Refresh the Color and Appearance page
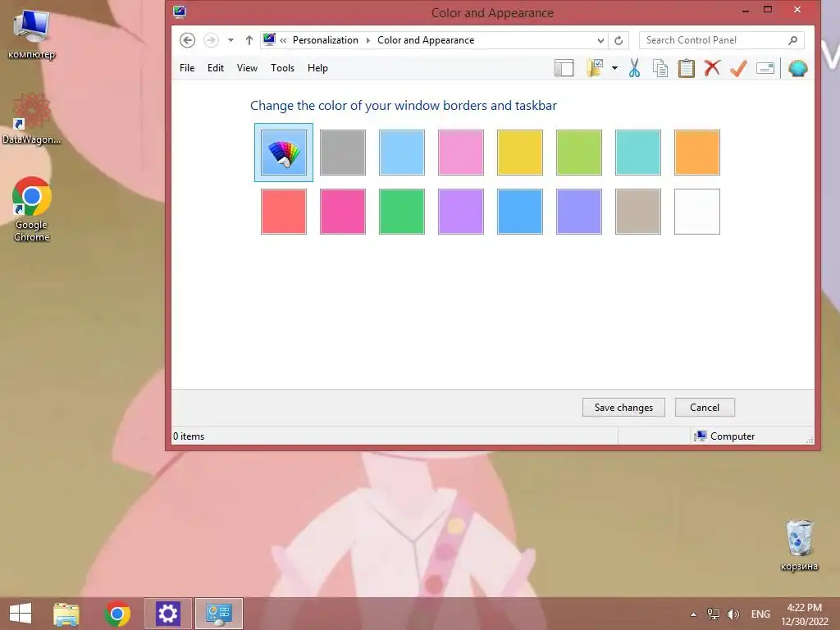This screenshot has width=840, height=630. pyautogui.click(x=619, y=41)
